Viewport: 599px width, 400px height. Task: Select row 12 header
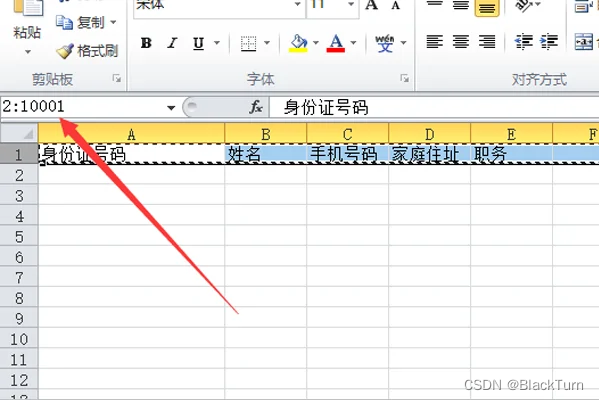point(19,380)
